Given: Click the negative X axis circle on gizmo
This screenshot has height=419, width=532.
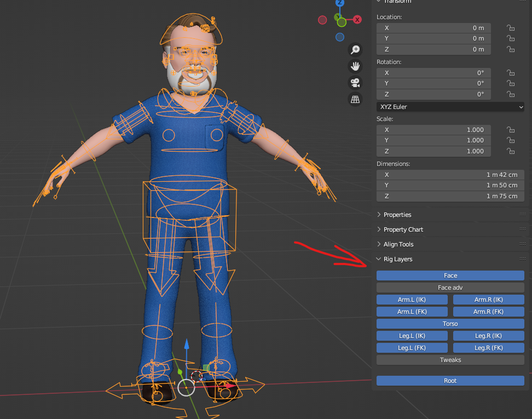Looking at the screenshot, I should point(322,20).
